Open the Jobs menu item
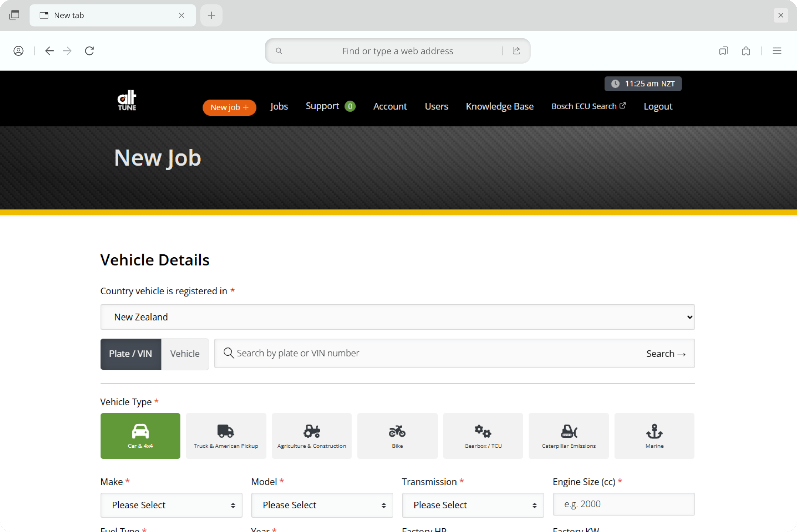This screenshot has height=532, width=797. 279,106
